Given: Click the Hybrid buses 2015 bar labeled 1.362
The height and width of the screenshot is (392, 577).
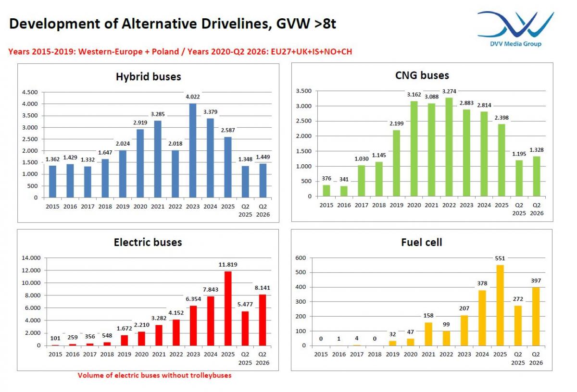Looking at the screenshot, I should 52,182.
